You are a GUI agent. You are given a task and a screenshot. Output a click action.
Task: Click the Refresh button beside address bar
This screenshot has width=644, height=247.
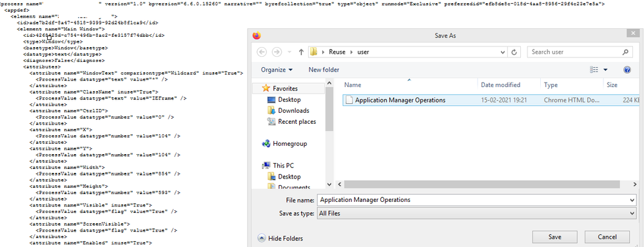coord(514,52)
